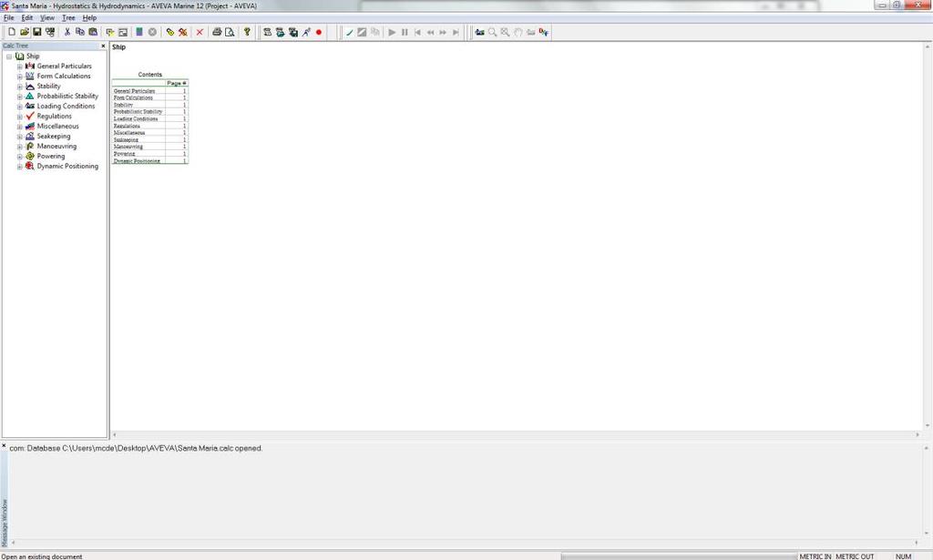Click the green book toolbar icon

click(139, 32)
